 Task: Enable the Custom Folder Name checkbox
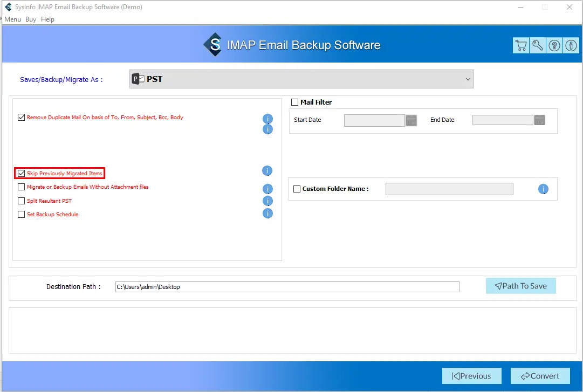[x=297, y=189]
